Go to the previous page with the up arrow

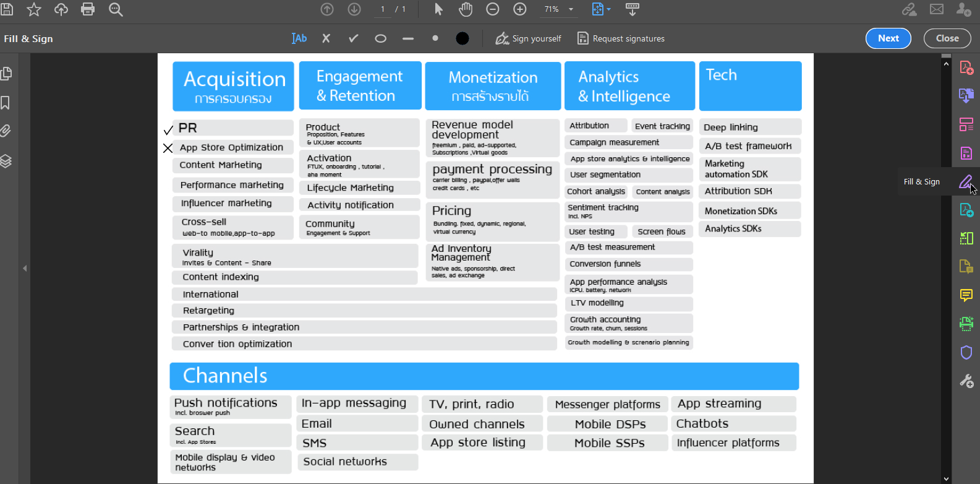327,9
